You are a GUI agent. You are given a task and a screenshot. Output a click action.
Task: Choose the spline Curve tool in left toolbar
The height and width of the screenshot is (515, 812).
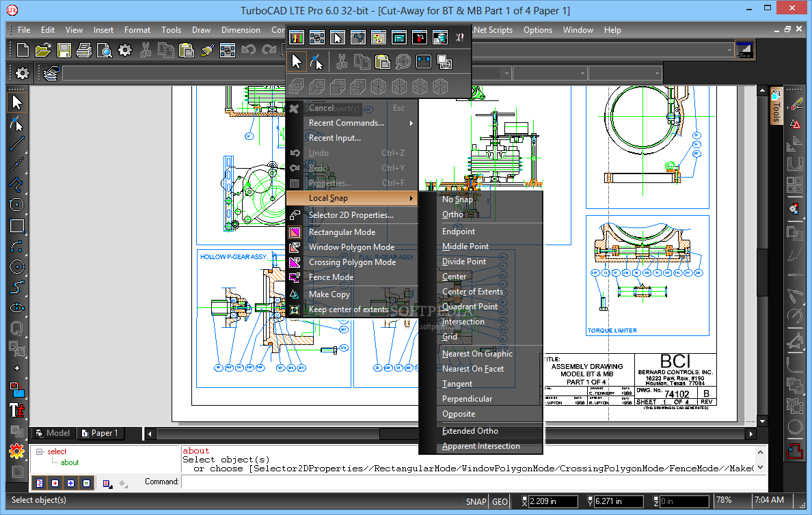[x=16, y=288]
